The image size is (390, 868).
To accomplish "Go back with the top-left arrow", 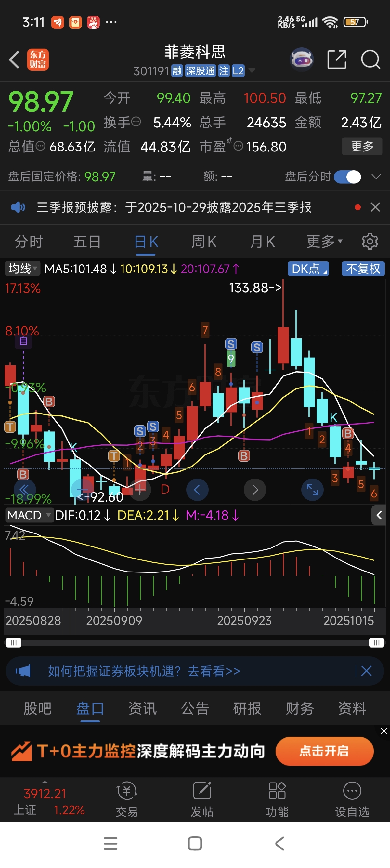I will [14, 59].
